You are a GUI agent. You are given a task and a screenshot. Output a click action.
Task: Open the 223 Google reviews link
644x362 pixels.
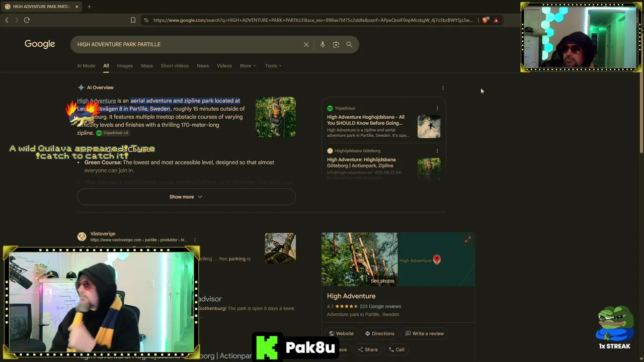tap(380, 306)
